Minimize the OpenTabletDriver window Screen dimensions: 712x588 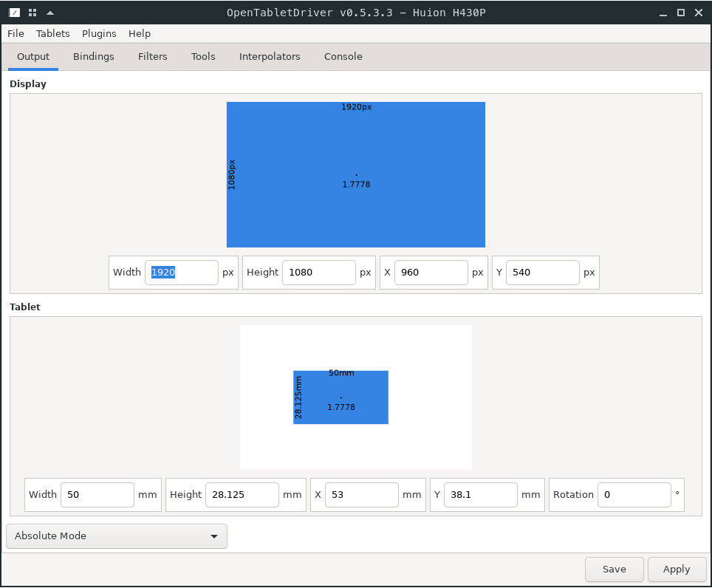pos(662,13)
